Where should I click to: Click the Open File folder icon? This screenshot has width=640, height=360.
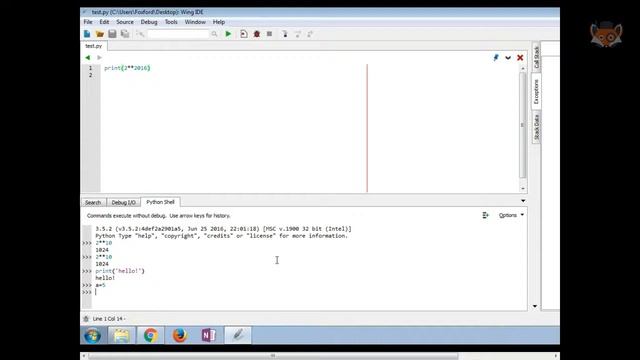[x=100, y=34]
